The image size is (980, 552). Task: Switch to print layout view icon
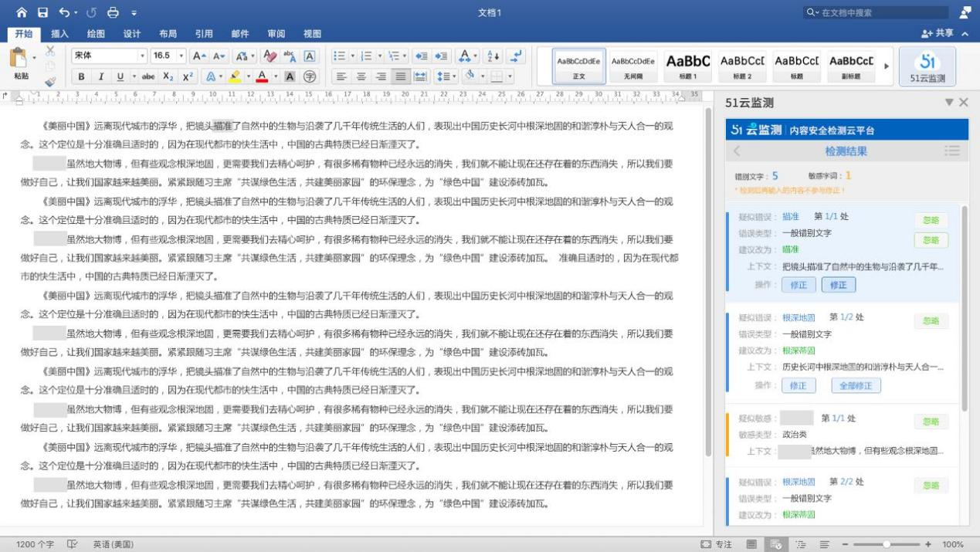751,544
